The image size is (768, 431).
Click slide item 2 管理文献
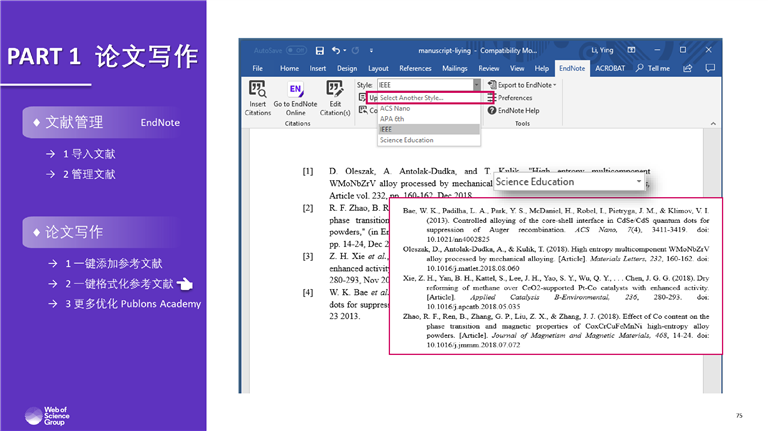tap(89, 174)
